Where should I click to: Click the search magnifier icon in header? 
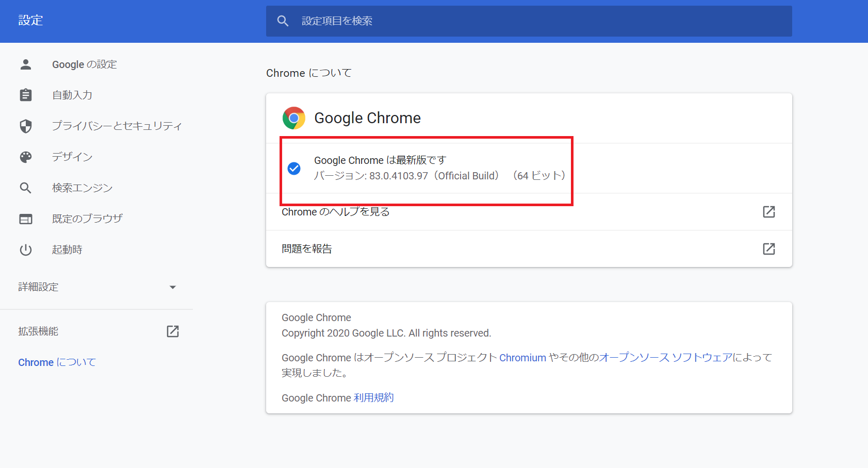click(x=283, y=21)
